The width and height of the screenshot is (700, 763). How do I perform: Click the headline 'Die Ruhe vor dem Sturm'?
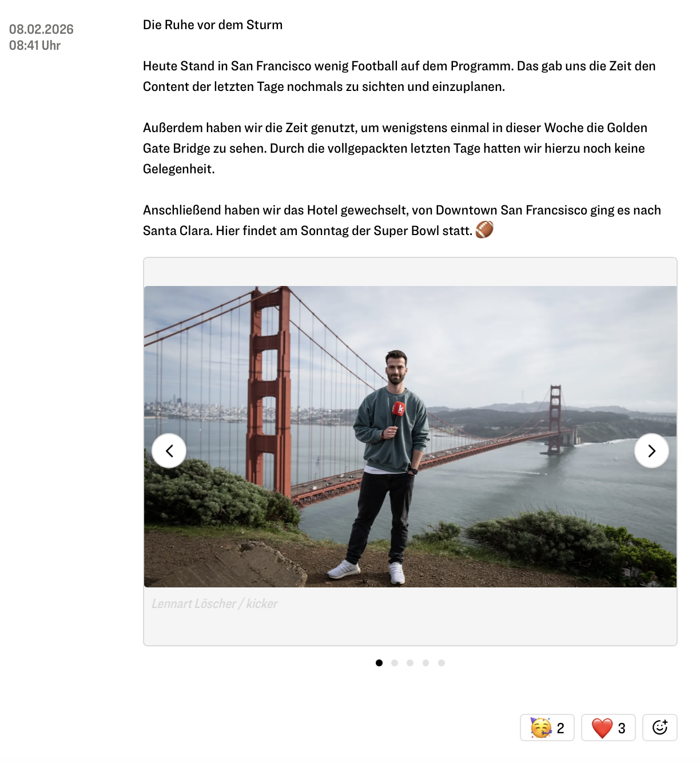click(213, 25)
